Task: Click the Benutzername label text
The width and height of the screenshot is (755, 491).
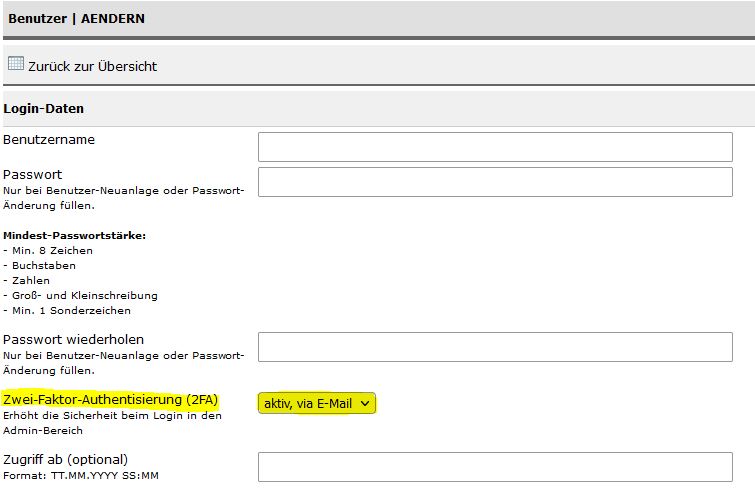Action: (x=49, y=140)
